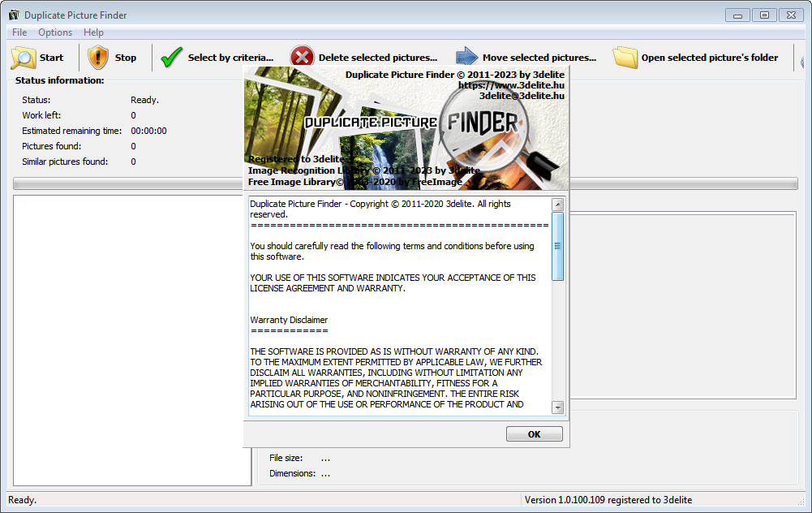Image resolution: width=812 pixels, height=513 pixels.
Task: Click the Start label in the toolbar
Action: pos(51,58)
